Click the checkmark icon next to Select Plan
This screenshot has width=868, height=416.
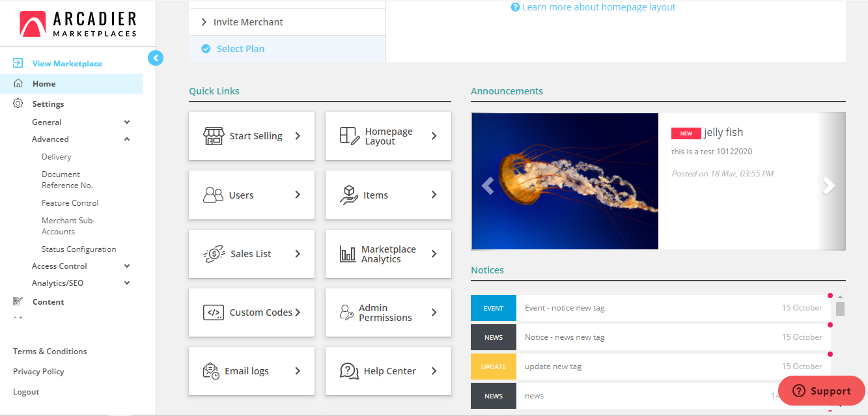206,49
